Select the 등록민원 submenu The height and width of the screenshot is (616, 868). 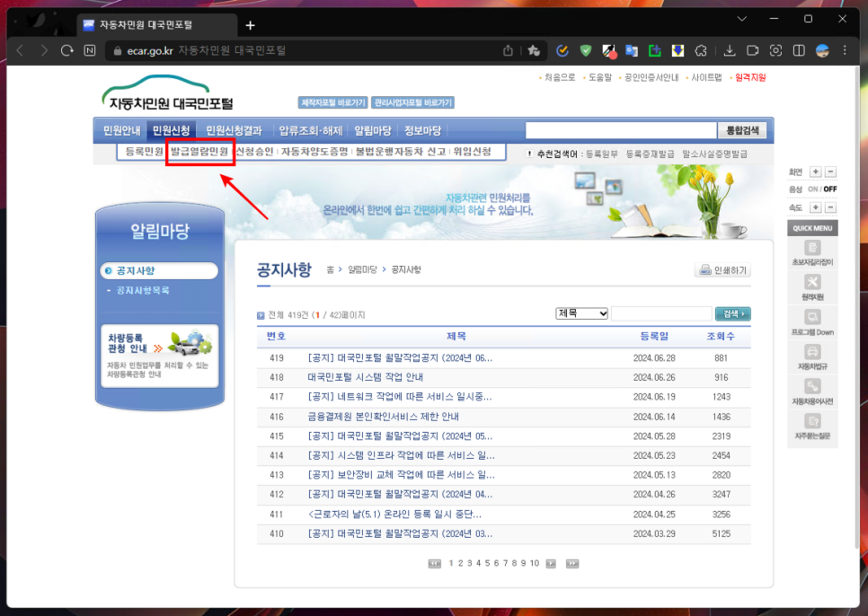(144, 152)
